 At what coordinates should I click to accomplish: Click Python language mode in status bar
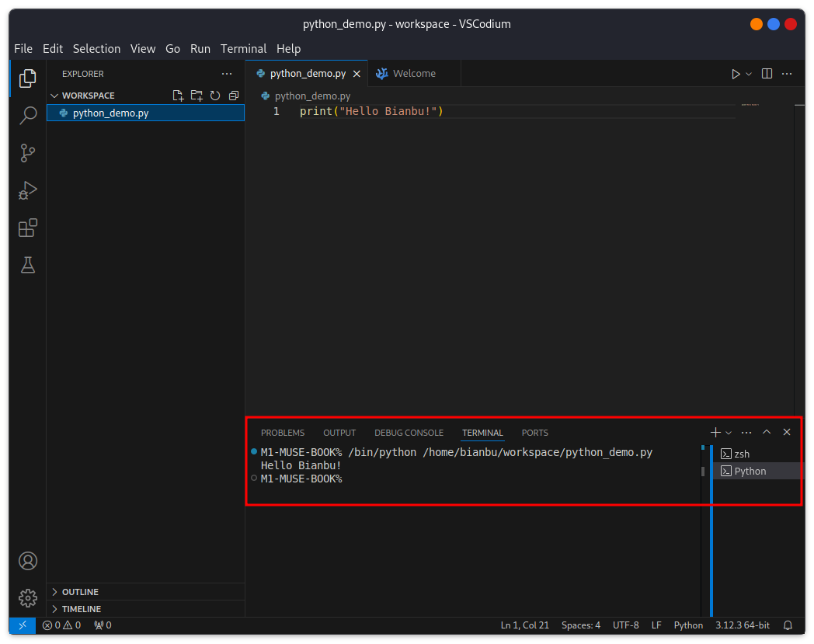(x=688, y=625)
